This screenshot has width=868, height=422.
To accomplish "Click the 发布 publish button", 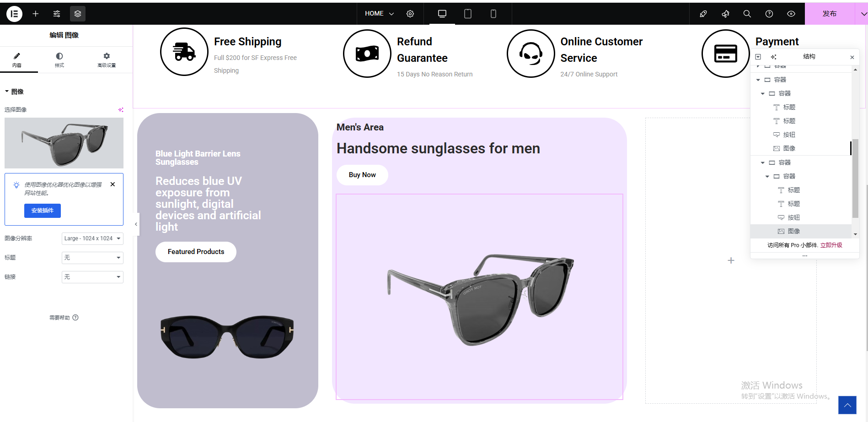I will point(830,14).
